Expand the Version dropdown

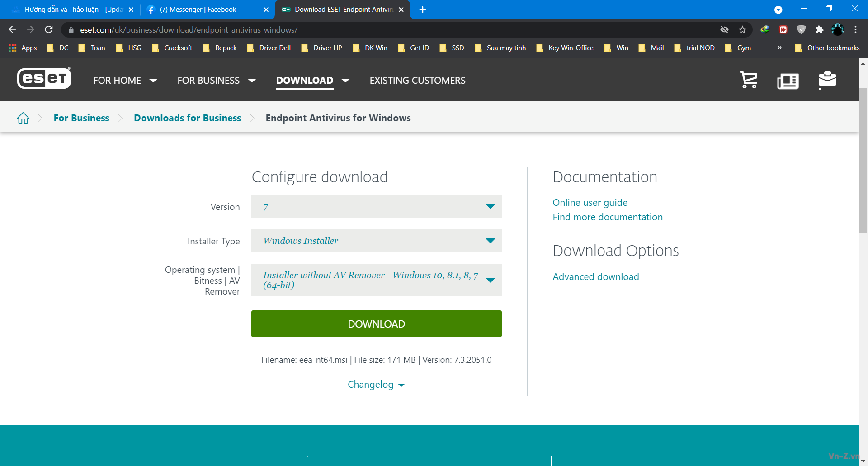click(x=376, y=207)
